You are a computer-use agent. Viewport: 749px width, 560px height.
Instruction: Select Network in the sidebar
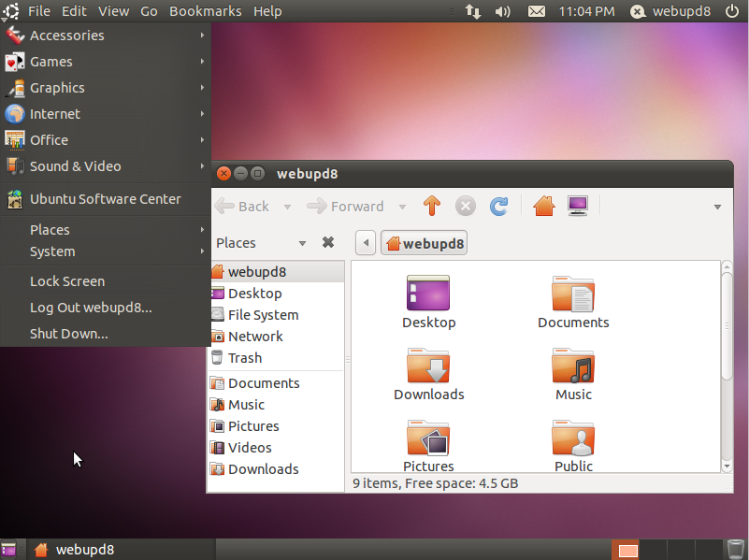pos(277,337)
